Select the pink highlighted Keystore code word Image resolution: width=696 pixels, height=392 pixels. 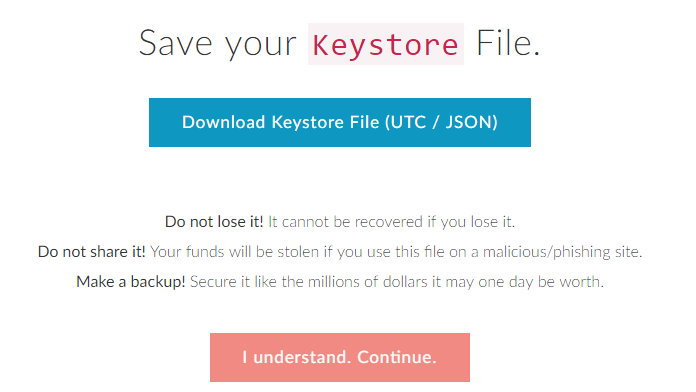(386, 44)
